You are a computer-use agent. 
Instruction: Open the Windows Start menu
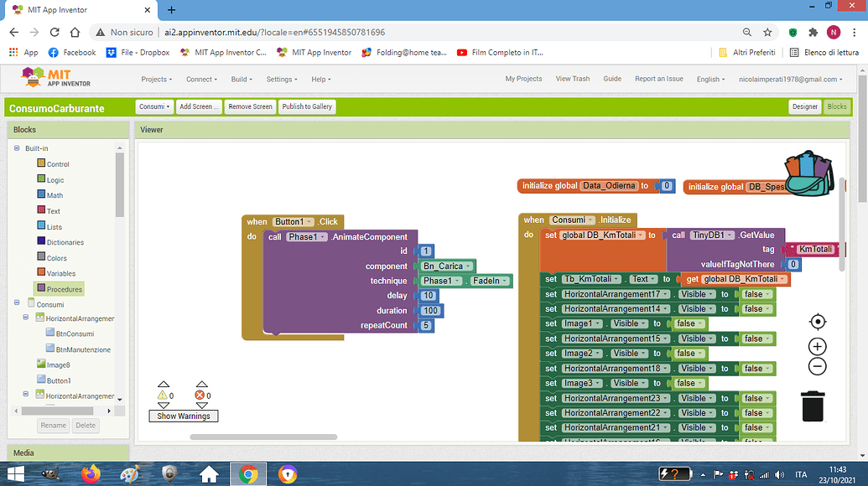click(x=15, y=473)
